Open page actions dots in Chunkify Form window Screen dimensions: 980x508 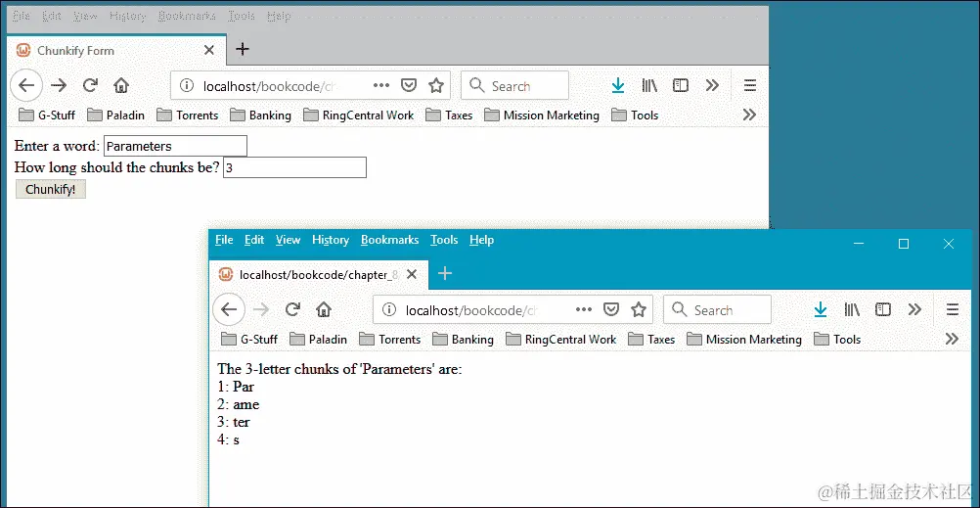[x=381, y=86]
